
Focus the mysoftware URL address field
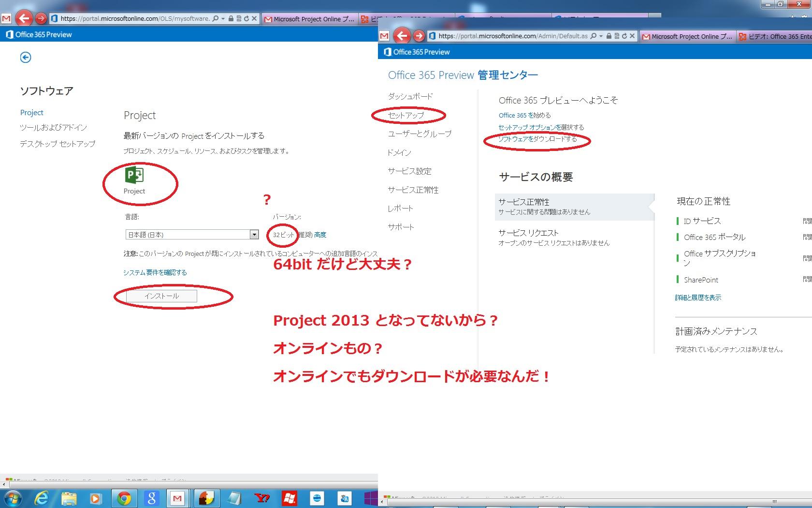coord(135,19)
